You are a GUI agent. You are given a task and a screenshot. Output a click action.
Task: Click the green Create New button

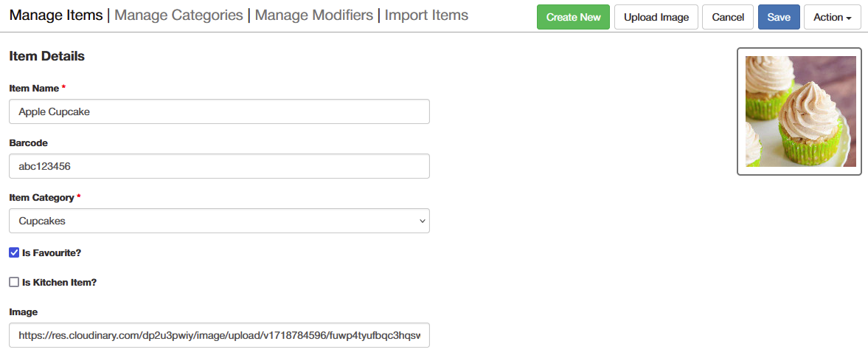(573, 17)
